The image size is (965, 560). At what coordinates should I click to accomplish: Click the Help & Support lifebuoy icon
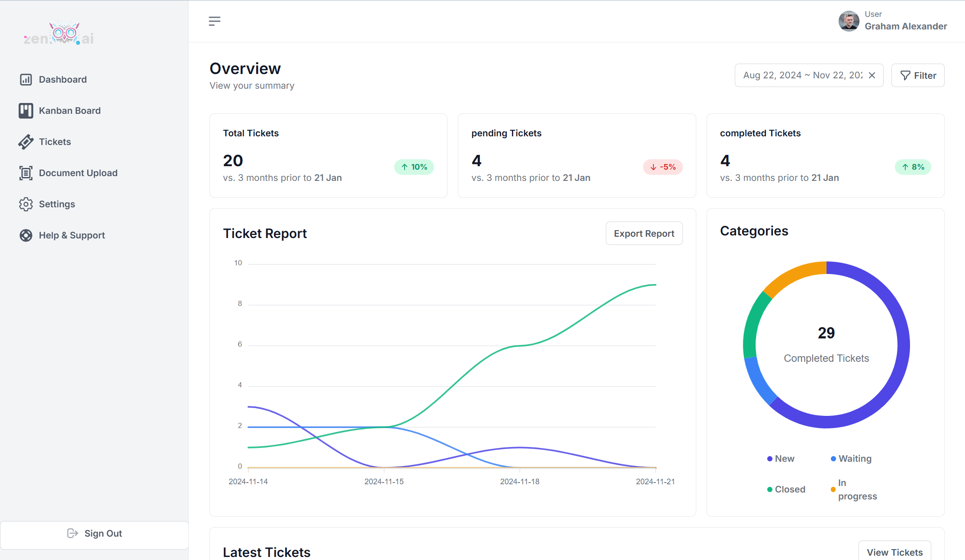pyautogui.click(x=26, y=235)
